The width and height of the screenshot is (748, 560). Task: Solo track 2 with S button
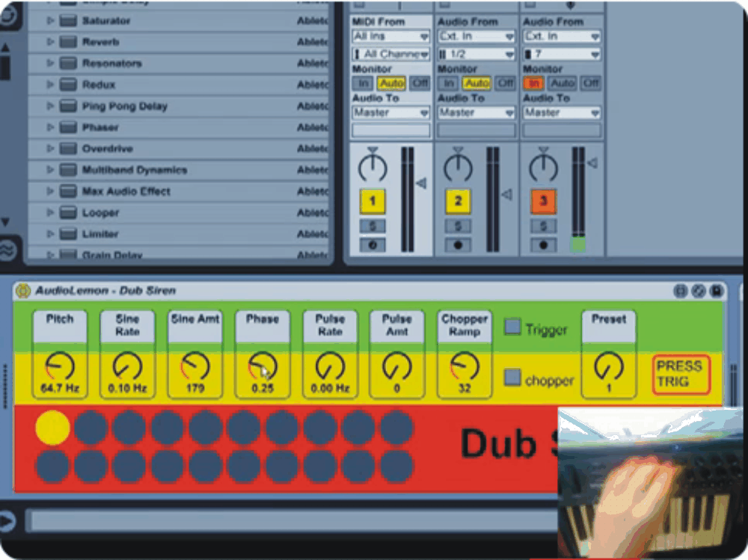click(x=458, y=226)
